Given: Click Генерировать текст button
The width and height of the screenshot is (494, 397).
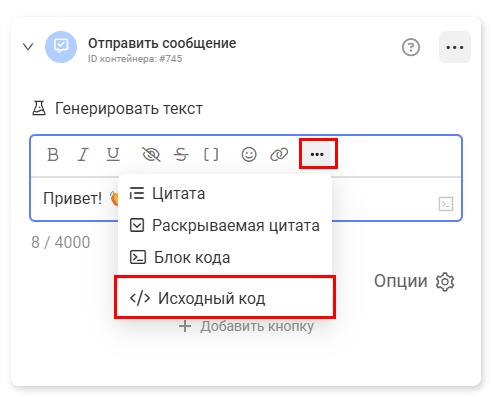Looking at the screenshot, I should 117,109.
